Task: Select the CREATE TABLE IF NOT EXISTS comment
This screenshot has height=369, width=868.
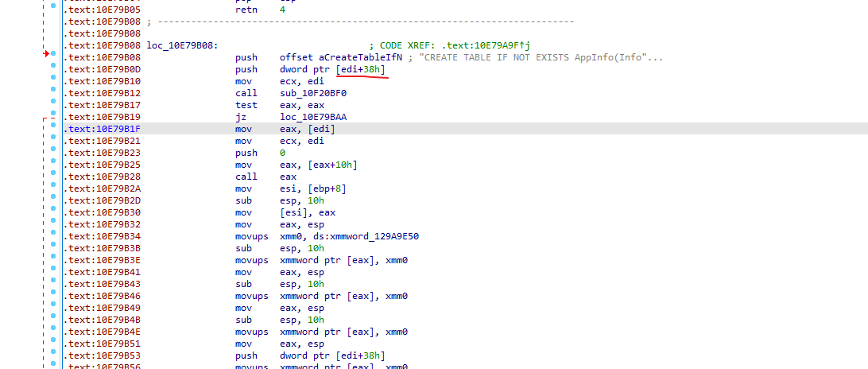Action: pos(539,57)
